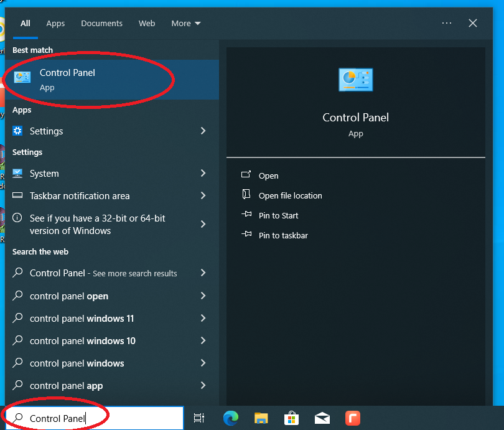Close the search panel

472,23
